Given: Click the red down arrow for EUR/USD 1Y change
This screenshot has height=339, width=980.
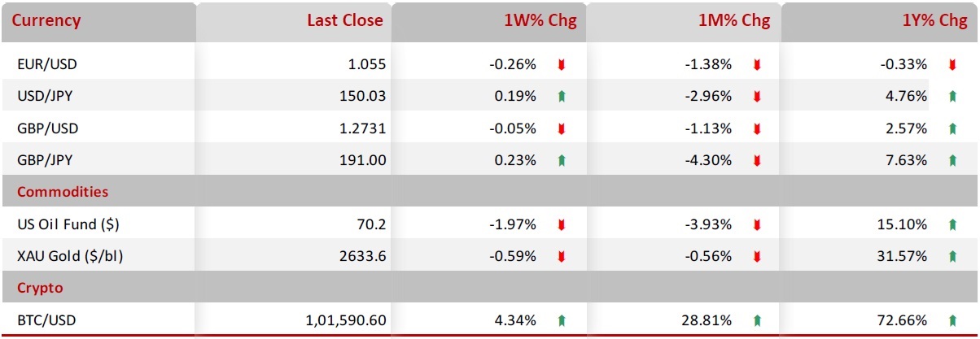Looking at the screenshot, I should click(952, 64).
